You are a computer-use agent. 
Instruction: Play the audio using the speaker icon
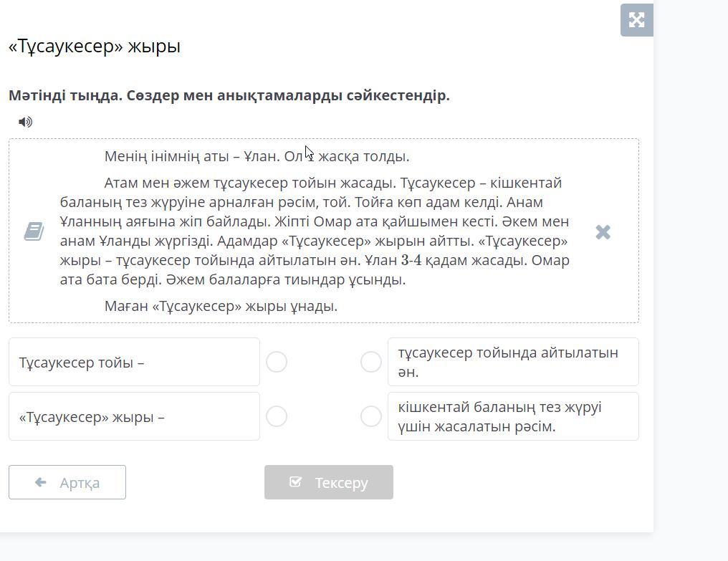(x=26, y=122)
